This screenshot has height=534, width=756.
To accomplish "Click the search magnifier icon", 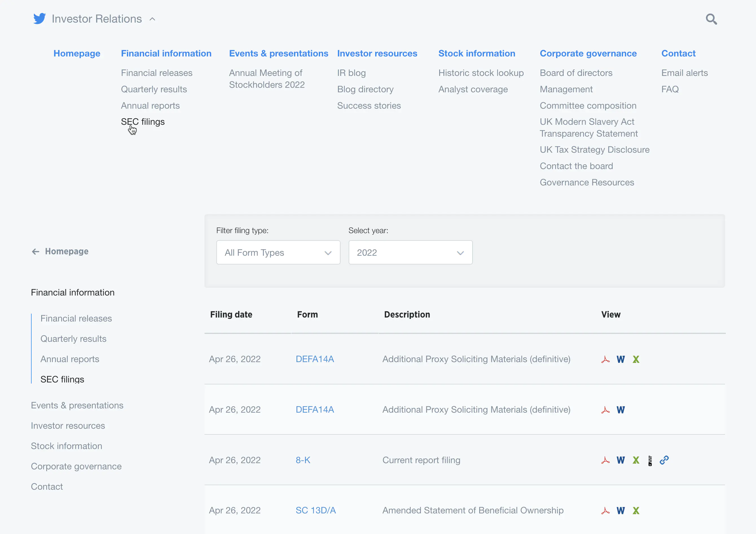I will tap(711, 19).
